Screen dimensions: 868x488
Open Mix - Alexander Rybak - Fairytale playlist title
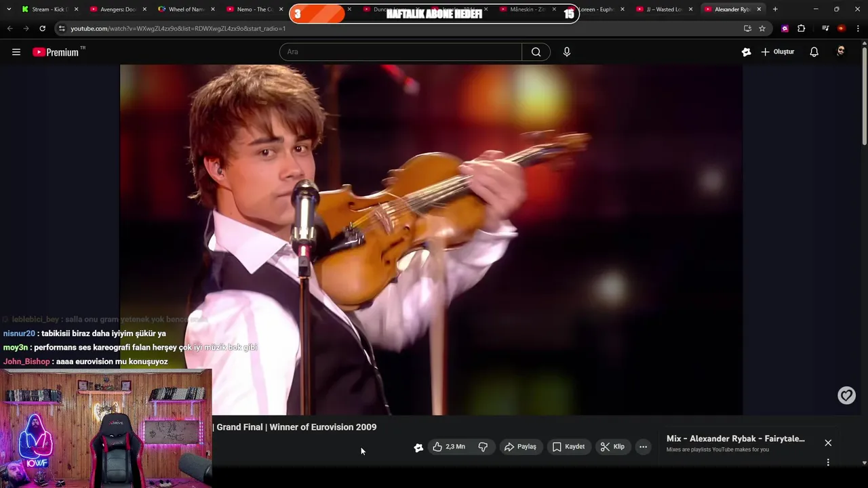point(736,439)
